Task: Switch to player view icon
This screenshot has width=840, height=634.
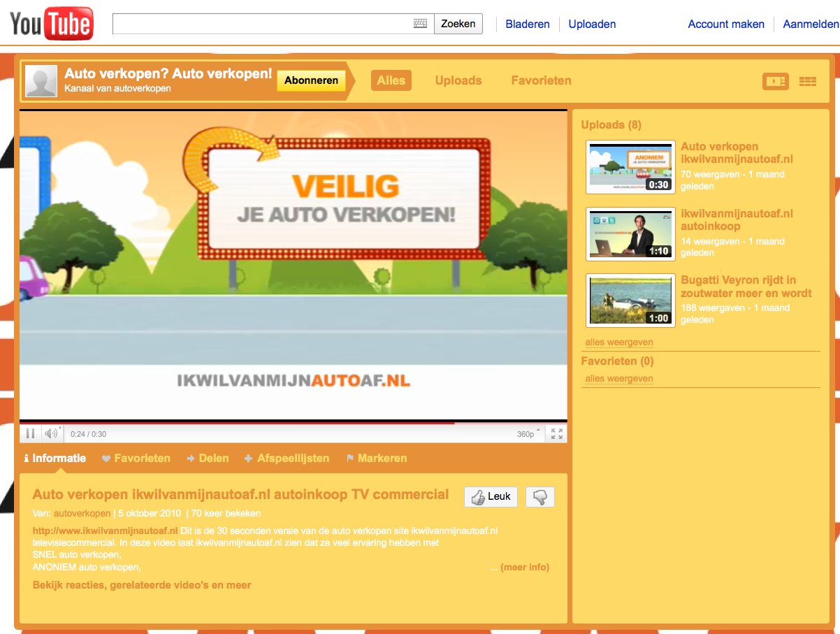Action: [x=775, y=81]
